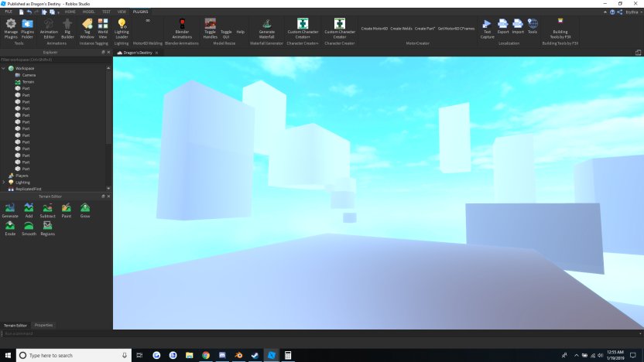
Task: Start Localization Text Capture
Action: 487,29
